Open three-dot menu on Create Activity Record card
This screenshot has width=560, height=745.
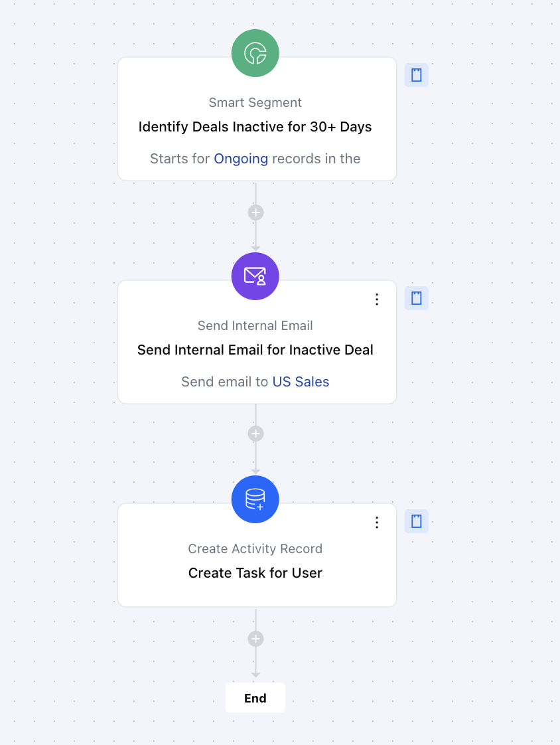click(x=377, y=523)
